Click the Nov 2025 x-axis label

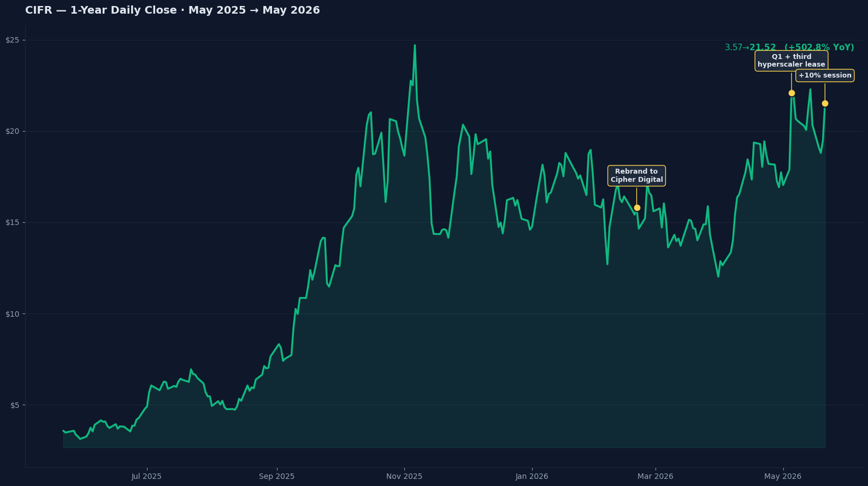tap(404, 477)
